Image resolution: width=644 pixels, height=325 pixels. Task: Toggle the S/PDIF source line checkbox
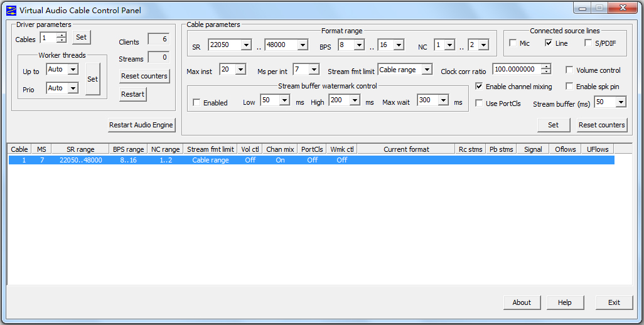point(589,43)
